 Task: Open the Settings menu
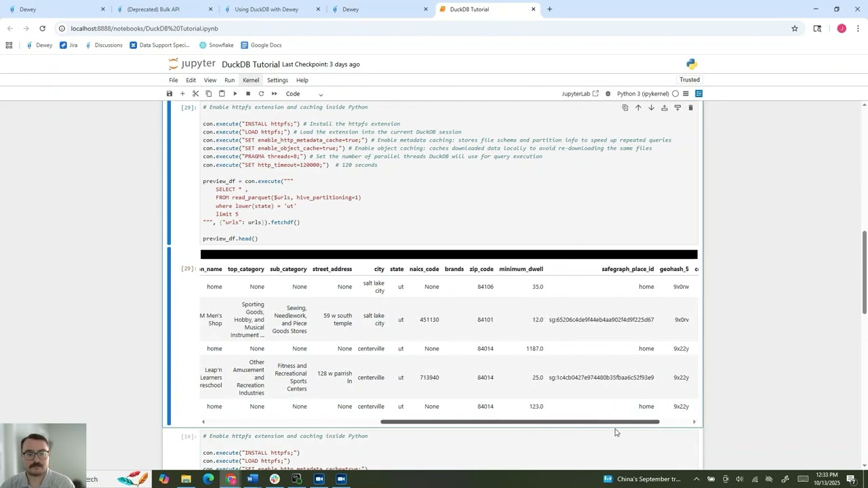[277, 80]
